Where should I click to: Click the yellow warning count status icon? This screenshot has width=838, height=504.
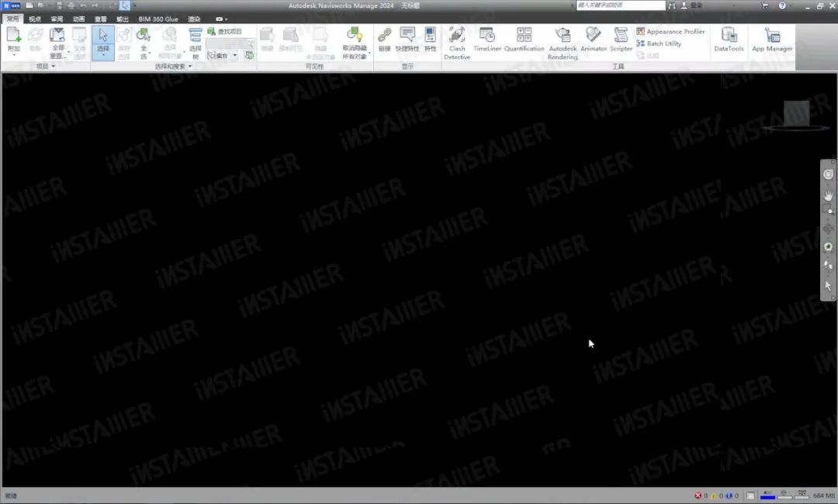(713, 495)
